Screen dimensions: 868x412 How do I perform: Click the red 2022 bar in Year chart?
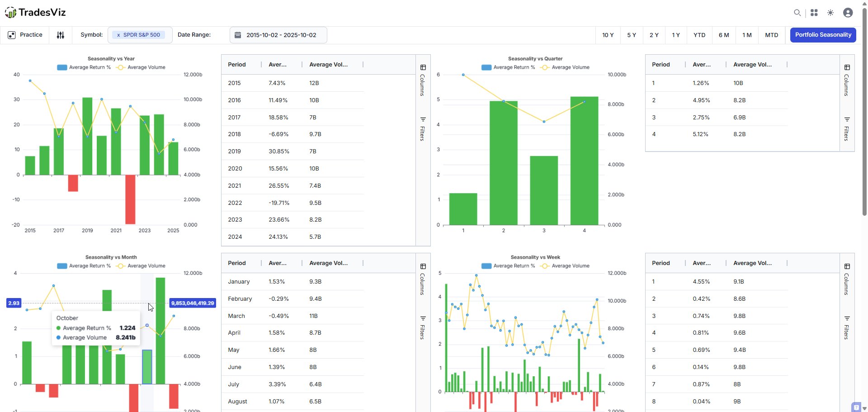point(130,199)
